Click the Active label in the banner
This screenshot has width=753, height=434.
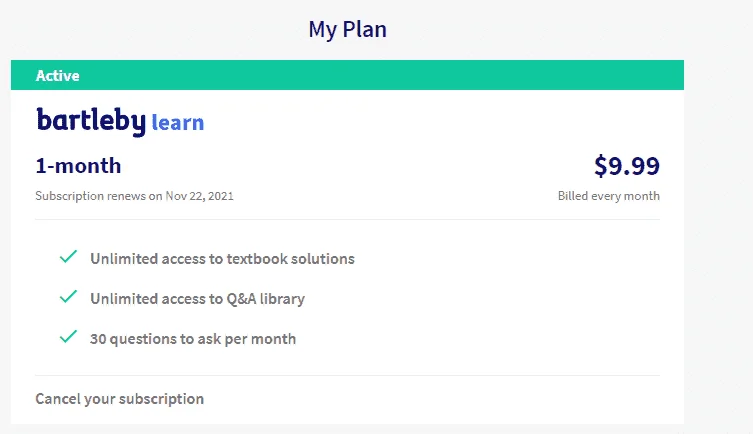(58, 75)
